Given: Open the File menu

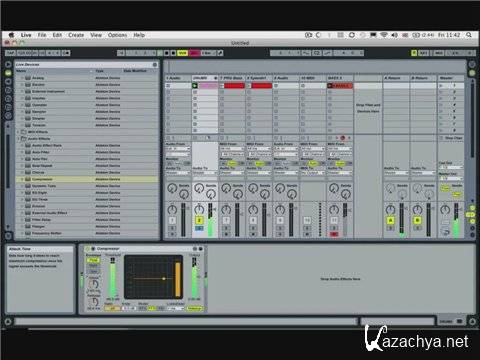Looking at the screenshot, I should tap(42, 35).
